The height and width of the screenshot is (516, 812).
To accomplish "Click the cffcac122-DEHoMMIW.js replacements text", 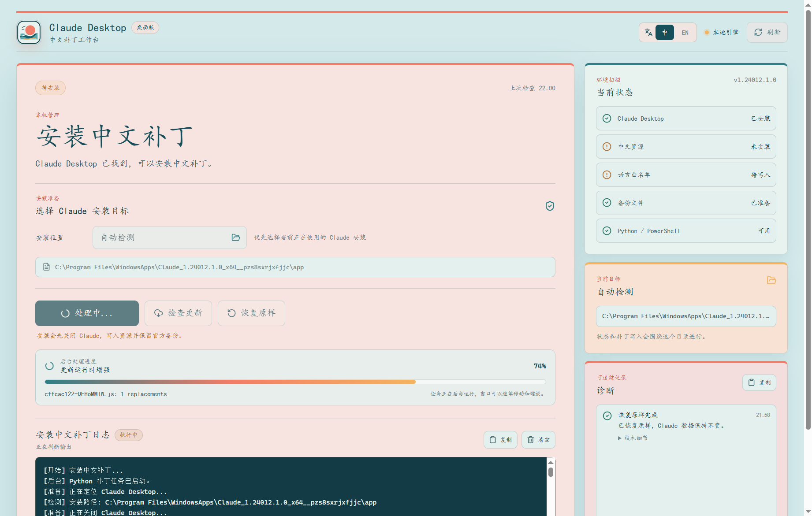I will click(106, 394).
